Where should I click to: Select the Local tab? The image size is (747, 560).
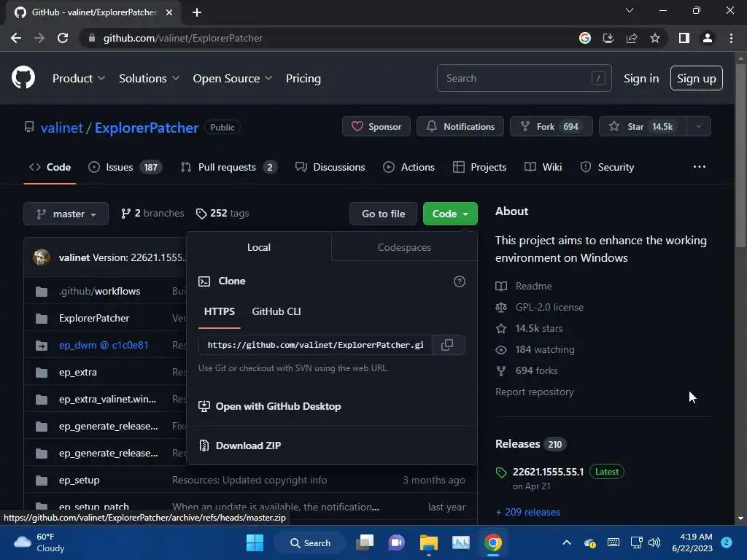[259, 247]
